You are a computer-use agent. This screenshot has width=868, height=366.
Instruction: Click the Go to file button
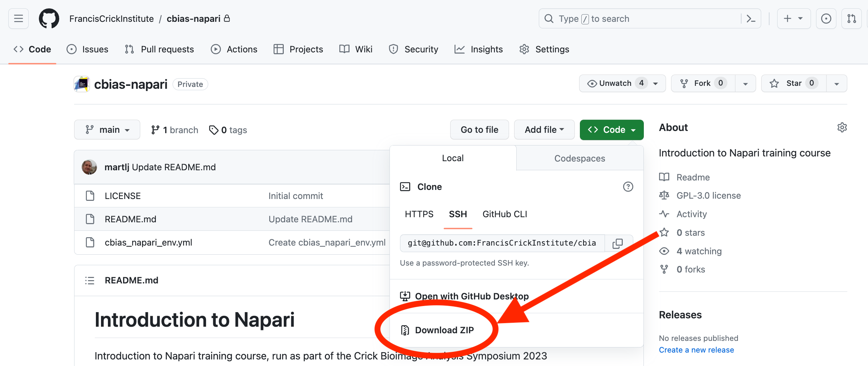(480, 130)
